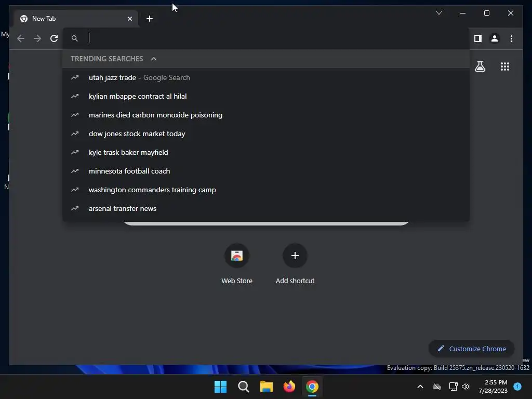The height and width of the screenshot is (399, 532).
Task: Open the network status tray icon
Action: click(453, 387)
